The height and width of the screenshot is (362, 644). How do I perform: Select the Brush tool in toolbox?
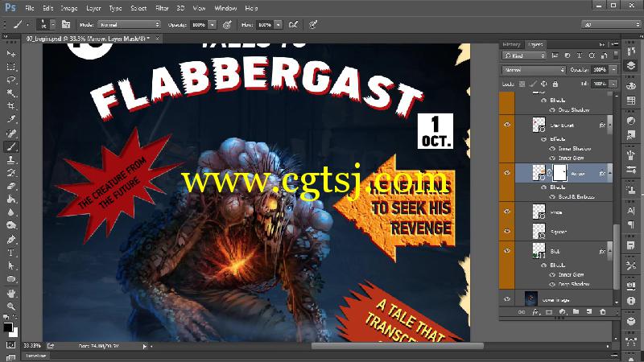(11, 146)
